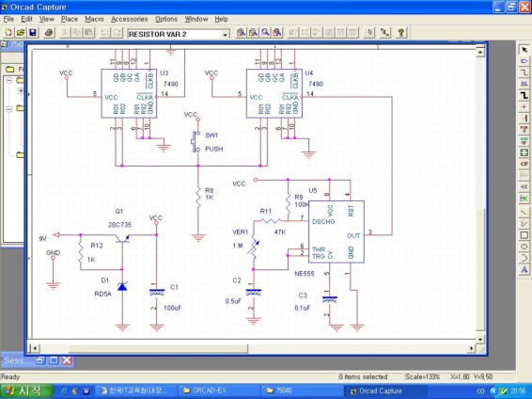Click the schematic scroll-right arrow

click(x=471, y=348)
